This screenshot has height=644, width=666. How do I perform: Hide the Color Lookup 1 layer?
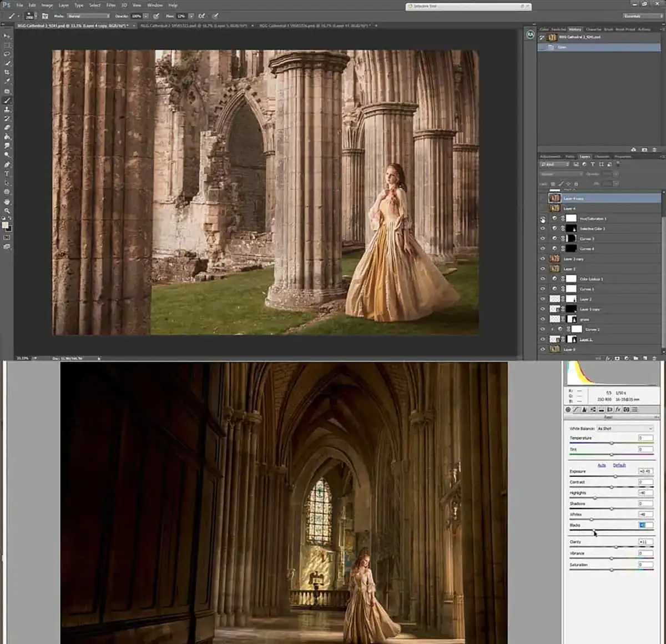pos(543,279)
